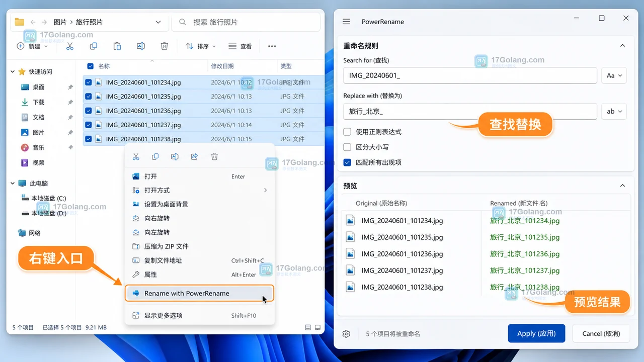
Task: Collapse 快速访问 in navigation pane
Action: 13,72
